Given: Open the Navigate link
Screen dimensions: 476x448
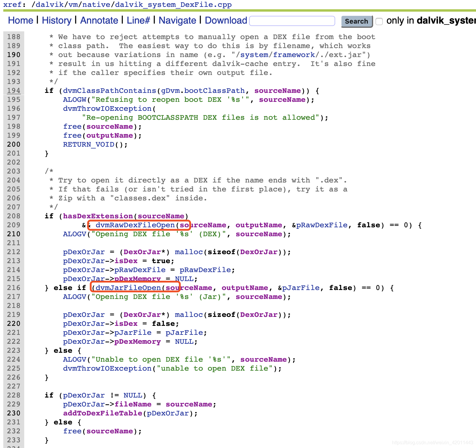Looking at the screenshot, I should pos(177,20).
